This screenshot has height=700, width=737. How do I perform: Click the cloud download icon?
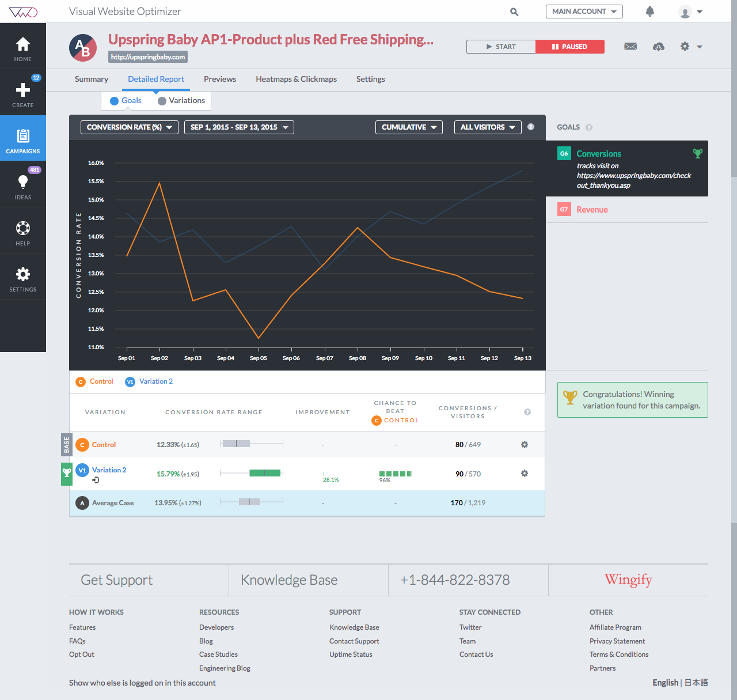click(x=659, y=47)
